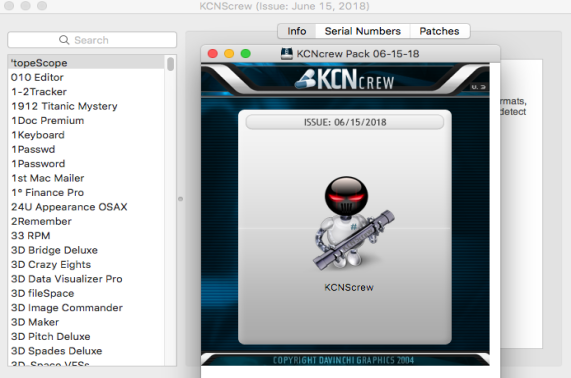Image resolution: width=571 pixels, height=378 pixels.
Task: Click the KCNScrew label under the robot
Action: pos(349,287)
